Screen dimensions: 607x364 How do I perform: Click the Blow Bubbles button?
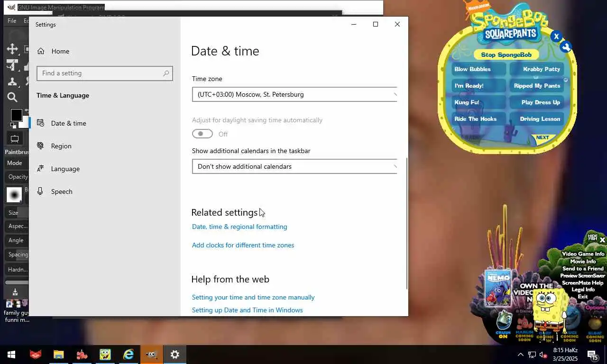478,69
